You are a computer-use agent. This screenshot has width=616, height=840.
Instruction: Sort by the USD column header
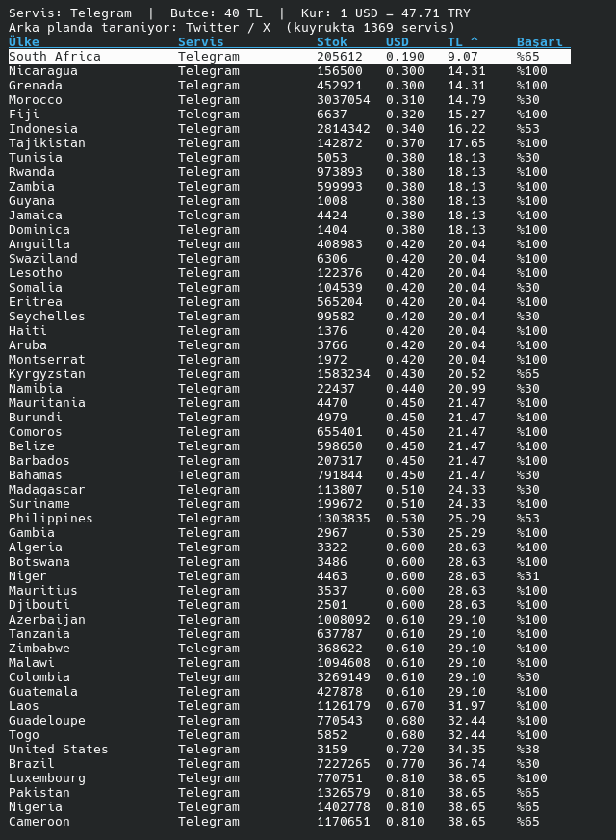(x=398, y=41)
